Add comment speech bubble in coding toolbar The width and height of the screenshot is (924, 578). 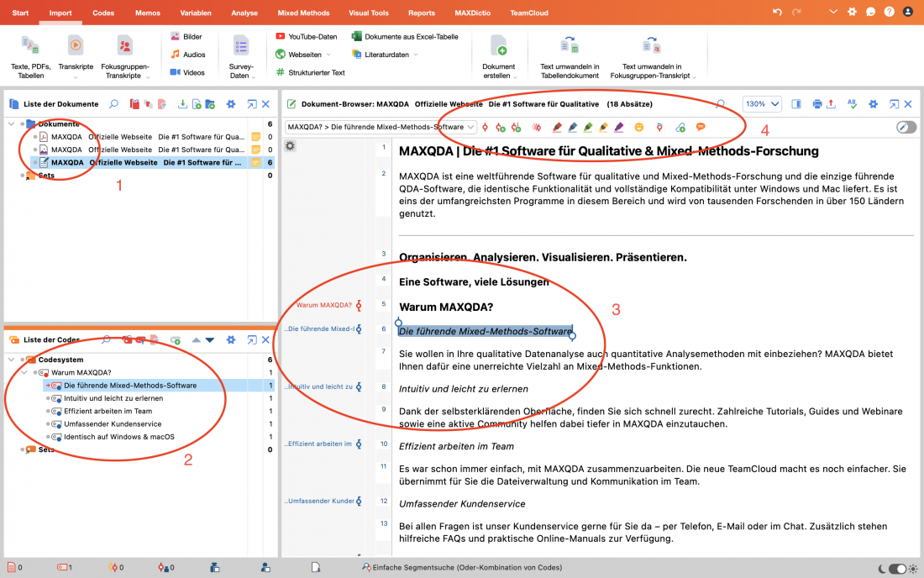click(x=701, y=127)
